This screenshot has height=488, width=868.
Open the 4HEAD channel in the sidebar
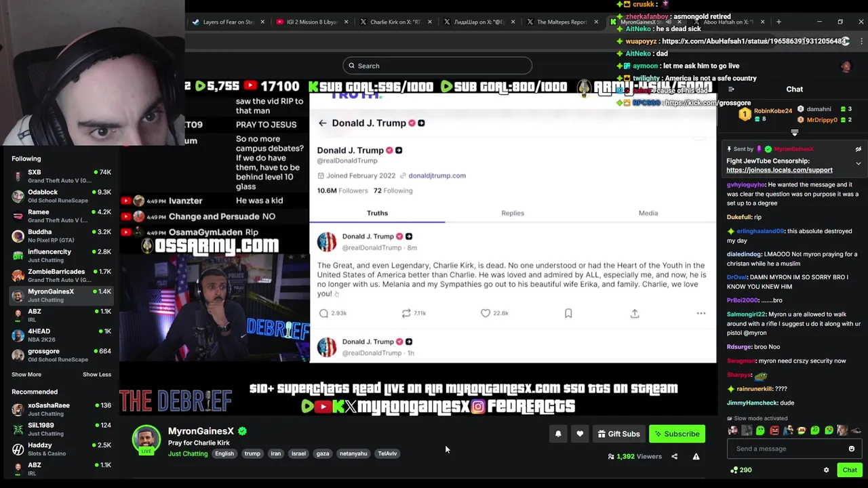coord(61,335)
